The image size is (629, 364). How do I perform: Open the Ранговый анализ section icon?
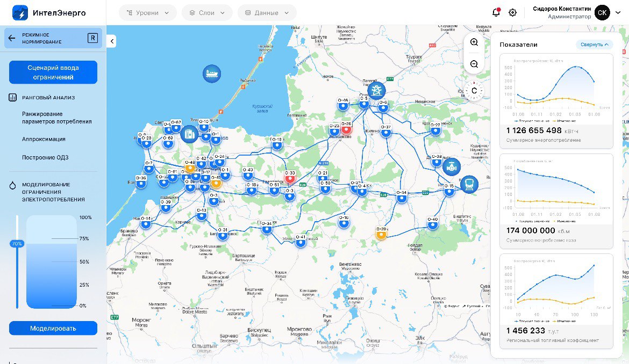[13, 97]
